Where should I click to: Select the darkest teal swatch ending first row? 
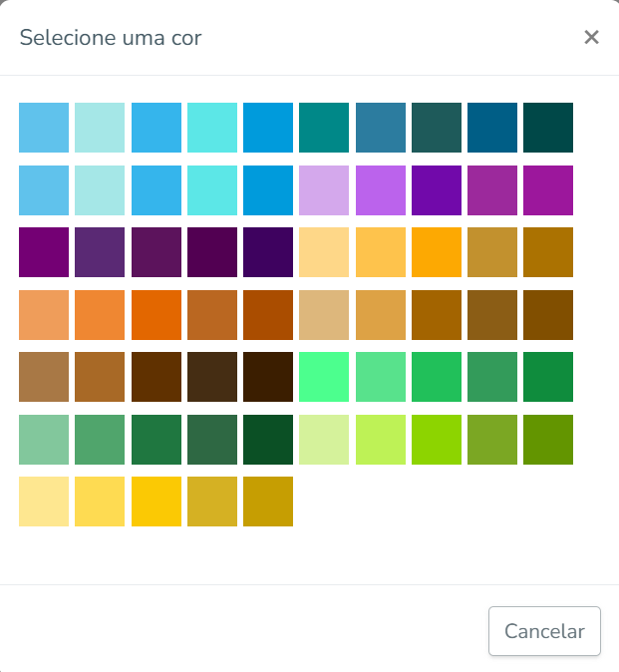(x=548, y=128)
